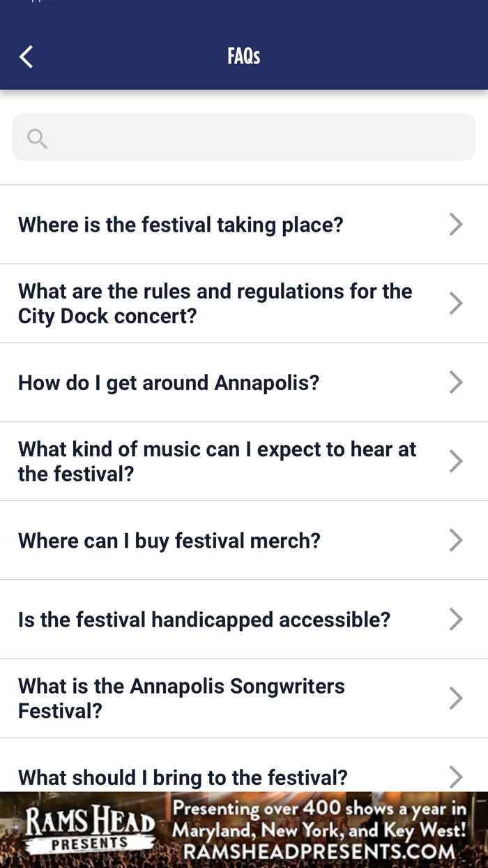Screen dimensions: 488x868
Task: Open the chevron beside festival location question
Action: point(456,224)
